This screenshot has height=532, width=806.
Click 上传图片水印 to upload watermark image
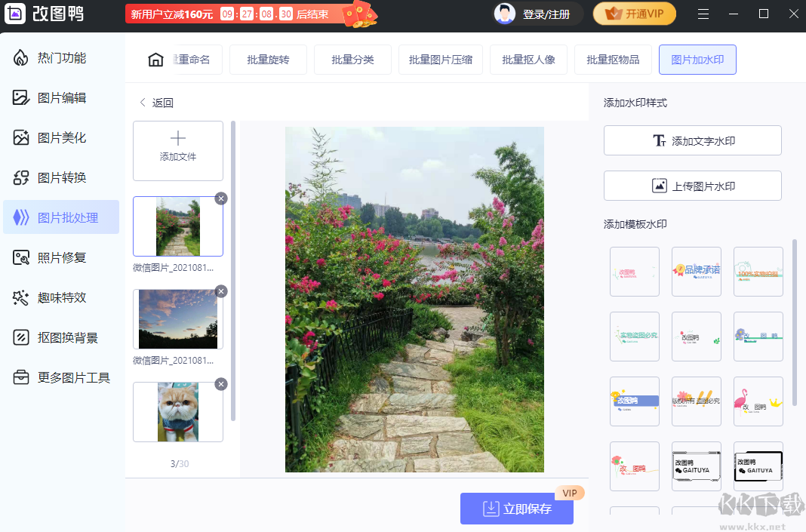point(692,186)
